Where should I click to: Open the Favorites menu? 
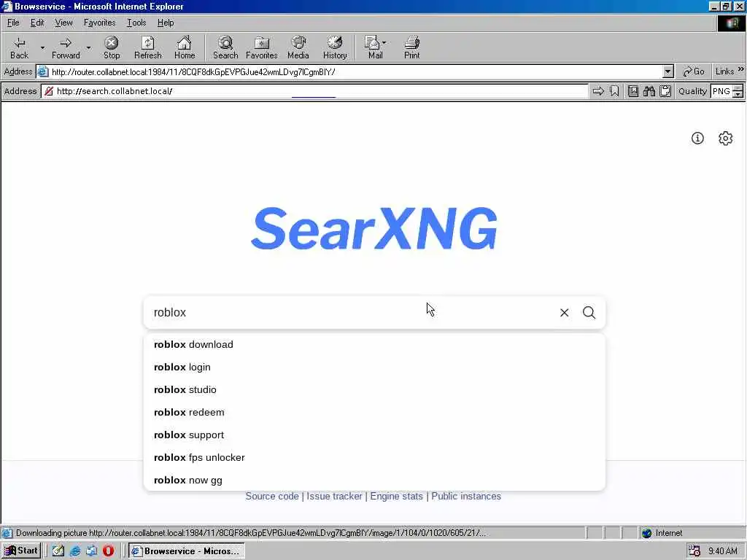click(x=99, y=23)
